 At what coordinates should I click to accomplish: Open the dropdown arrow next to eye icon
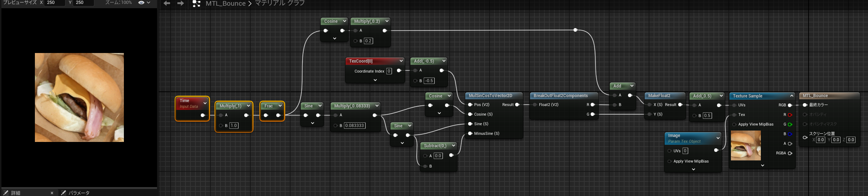[148, 2]
